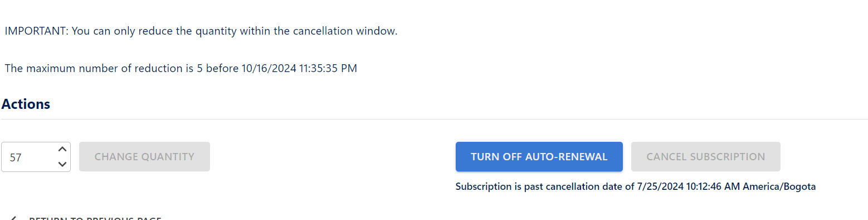868x220 pixels.
Task: Turn off auto-renewal for the subscription
Action: click(x=539, y=157)
